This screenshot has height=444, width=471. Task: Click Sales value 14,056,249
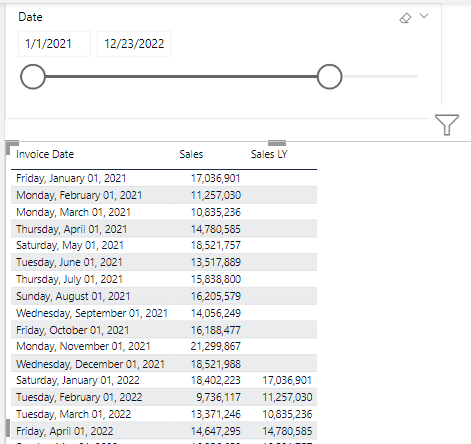(x=216, y=313)
